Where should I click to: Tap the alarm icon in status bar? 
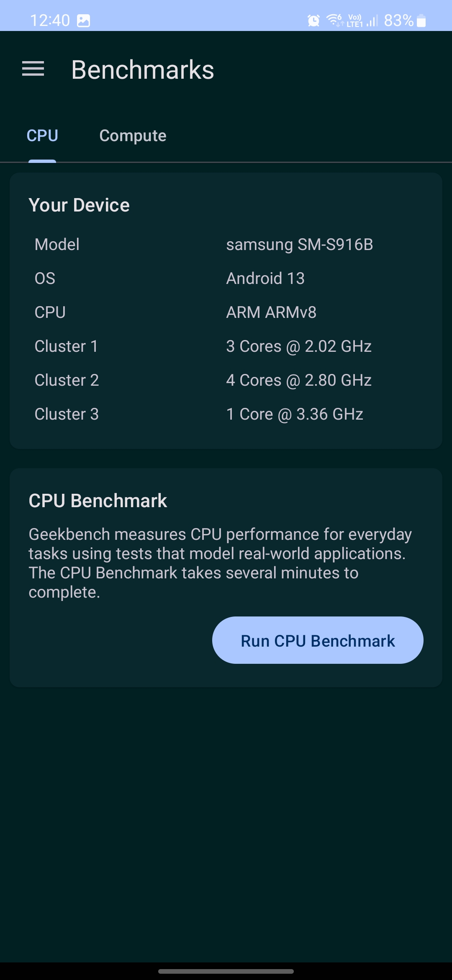(313, 20)
